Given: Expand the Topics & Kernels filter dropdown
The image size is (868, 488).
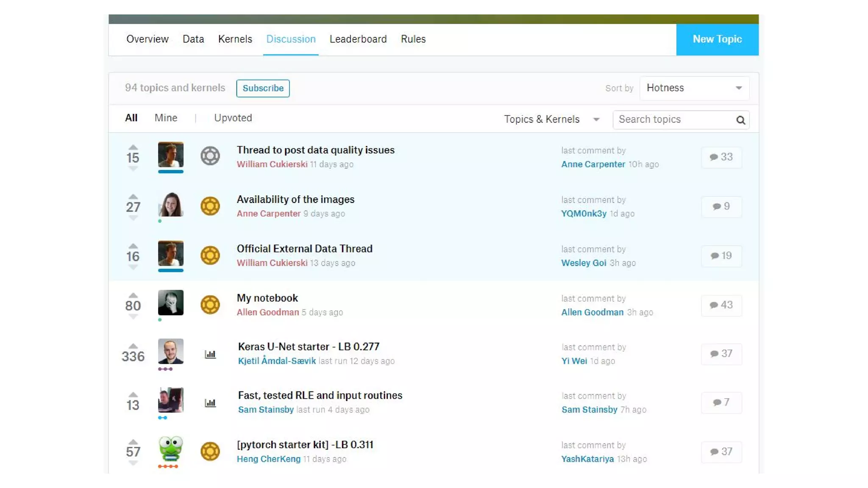Looking at the screenshot, I should coord(551,119).
